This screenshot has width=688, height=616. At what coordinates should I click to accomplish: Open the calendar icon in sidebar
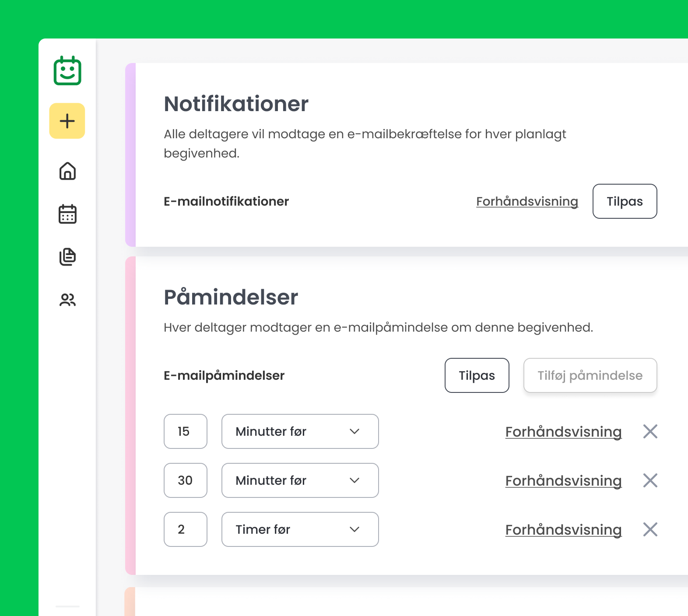point(67,214)
